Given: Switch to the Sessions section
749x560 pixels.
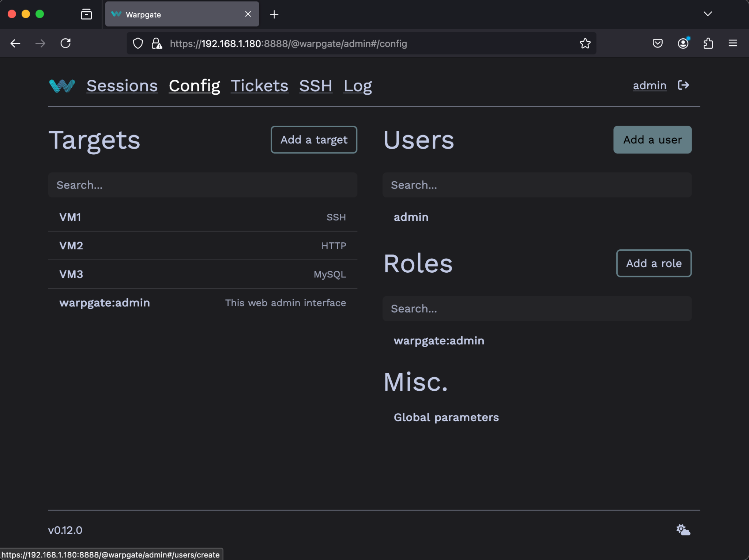Looking at the screenshot, I should click(122, 86).
